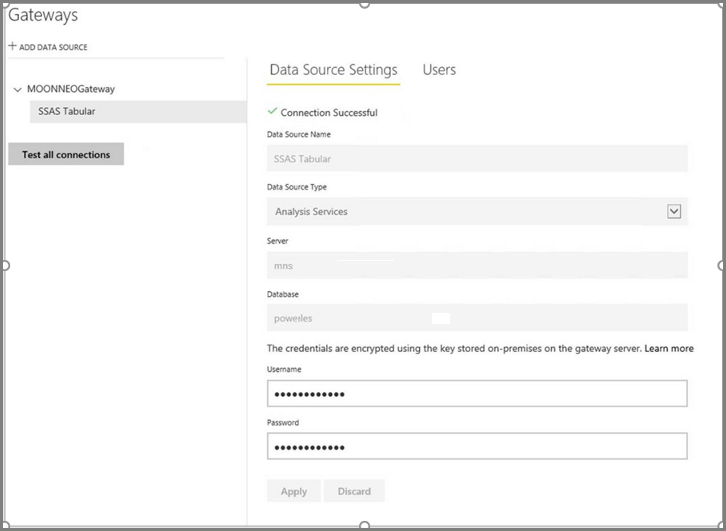Open the Data Source Settings tab
This screenshot has height=531, width=726.
(333, 70)
